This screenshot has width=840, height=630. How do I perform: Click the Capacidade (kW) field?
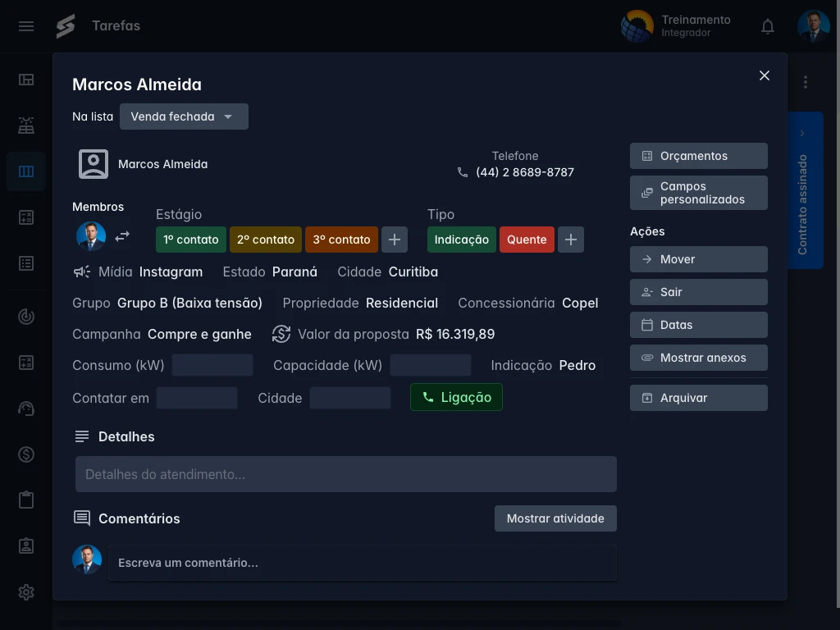pyautogui.click(x=430, y=365)
